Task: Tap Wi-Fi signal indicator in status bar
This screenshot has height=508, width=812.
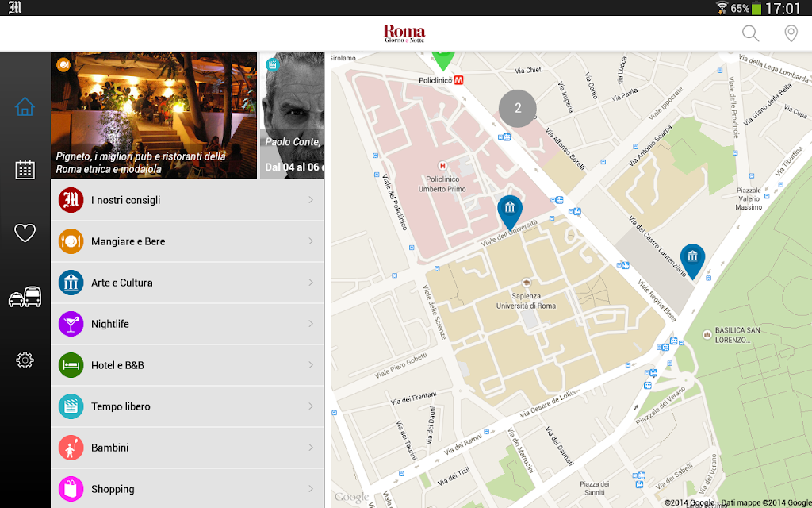Action: click(722, 8)
